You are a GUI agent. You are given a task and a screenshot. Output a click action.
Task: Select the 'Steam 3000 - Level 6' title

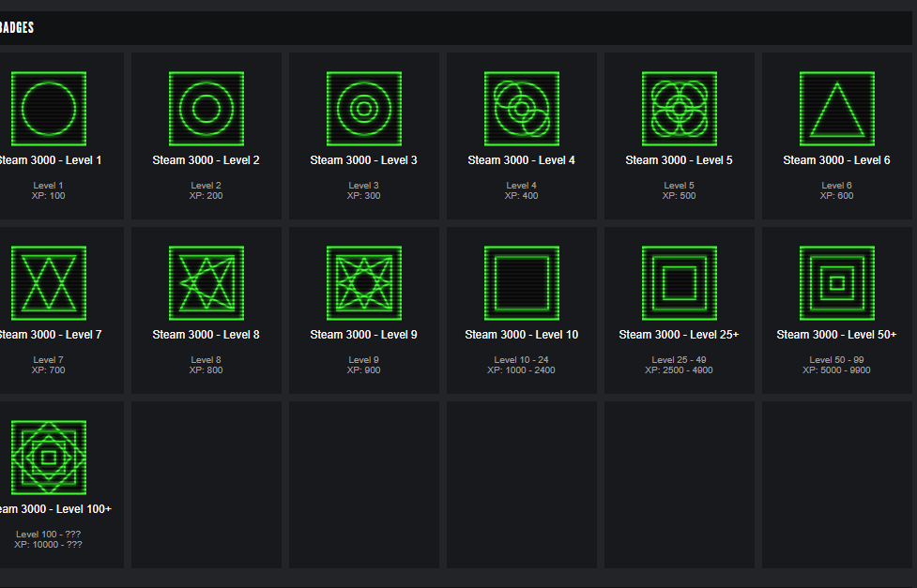pyautogui.click(x=836, y=160)
